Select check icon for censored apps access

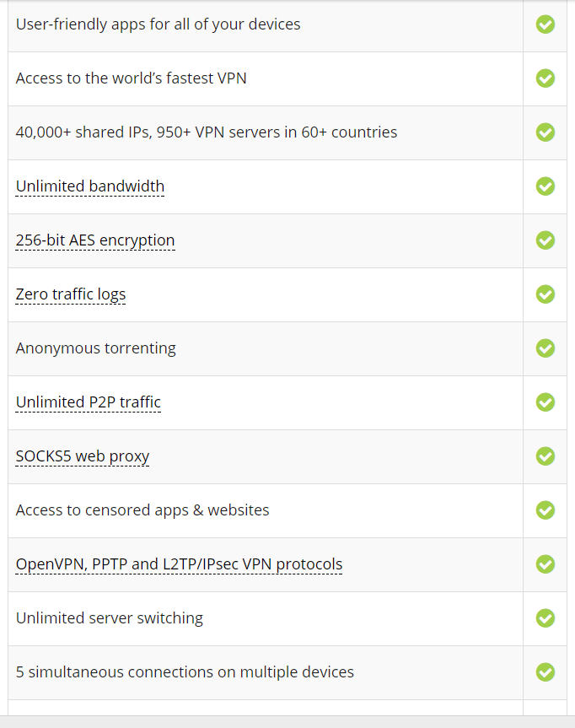pos(545,510)
